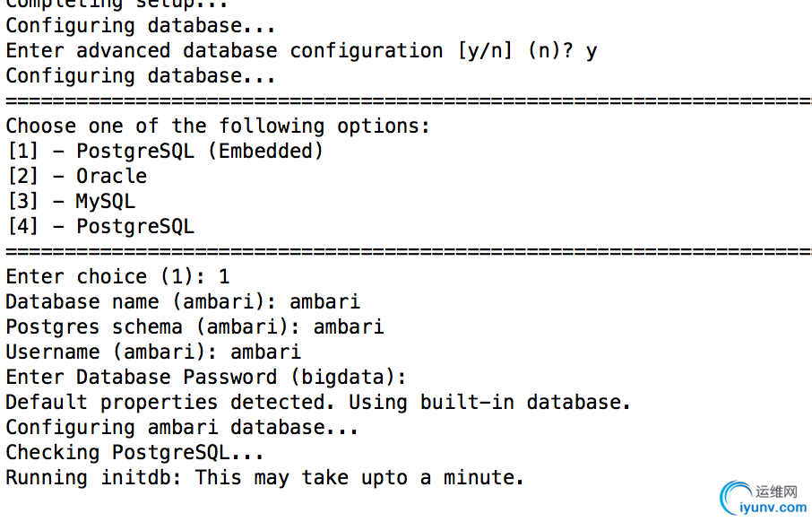Click the '[1] - PostgreSQL (Embedded)' option line

pos(165,151)
